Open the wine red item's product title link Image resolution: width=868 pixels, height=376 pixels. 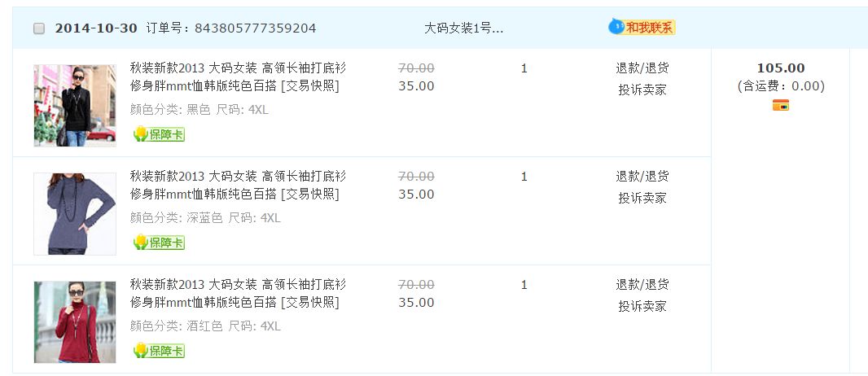click(x=238, y=293)
